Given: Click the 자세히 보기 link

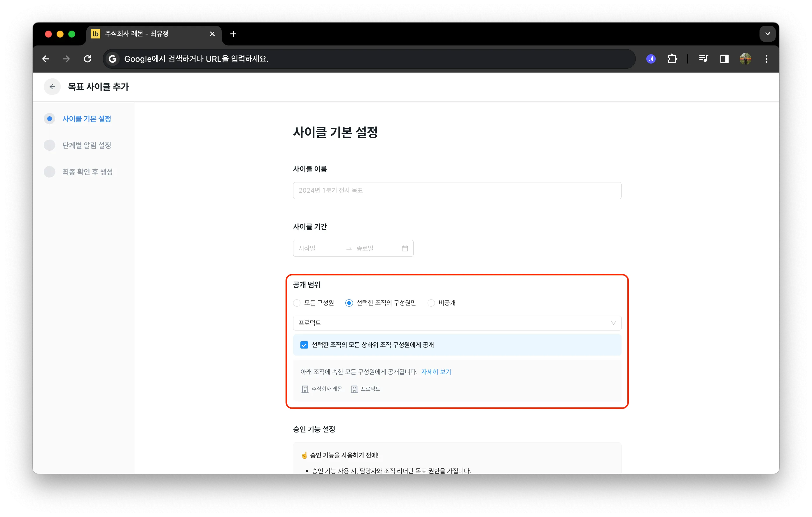Looking at the screenshot, I should (436, 372).
